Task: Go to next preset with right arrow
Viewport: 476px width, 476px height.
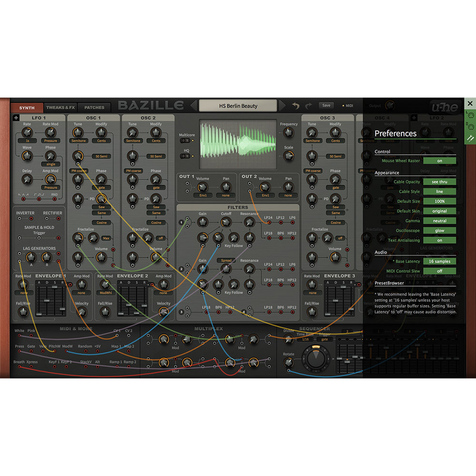Action: click(x=282, y=106)
